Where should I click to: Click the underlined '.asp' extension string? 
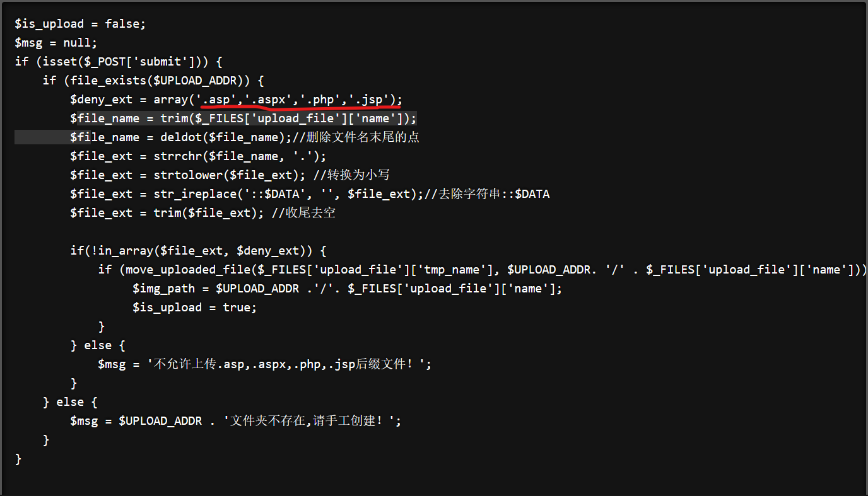[216, 100]
